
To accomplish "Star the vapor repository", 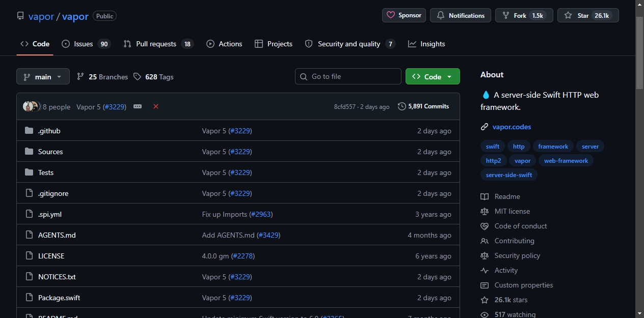I will [588, 15].
